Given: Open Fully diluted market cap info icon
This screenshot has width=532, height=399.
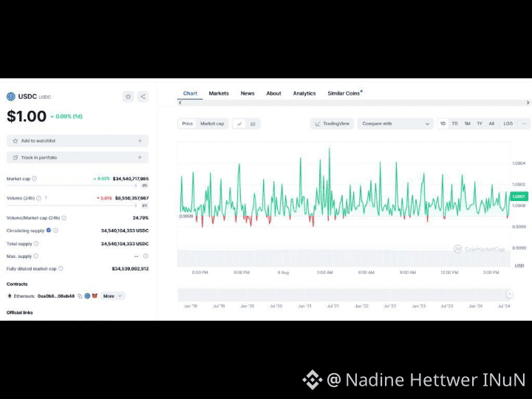Looking at the screenshot, I should tap(61, 268).
